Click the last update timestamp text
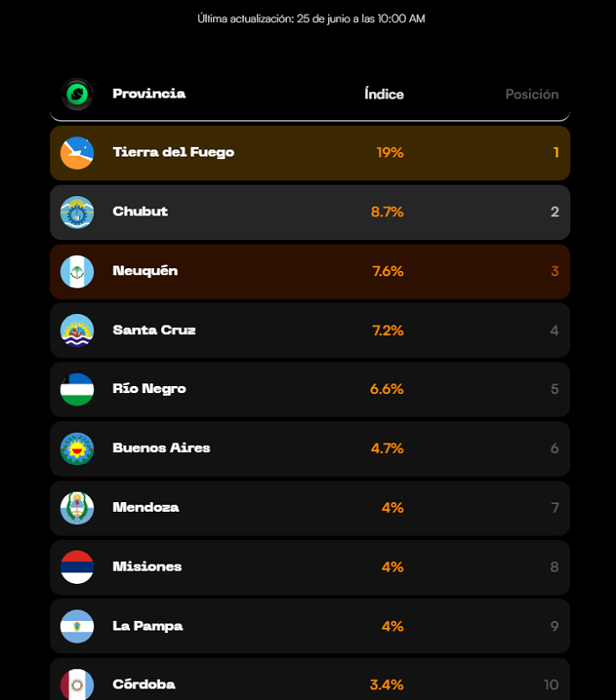Image resolution: width=616 pixels, height=700 pixels. [312, 18]
